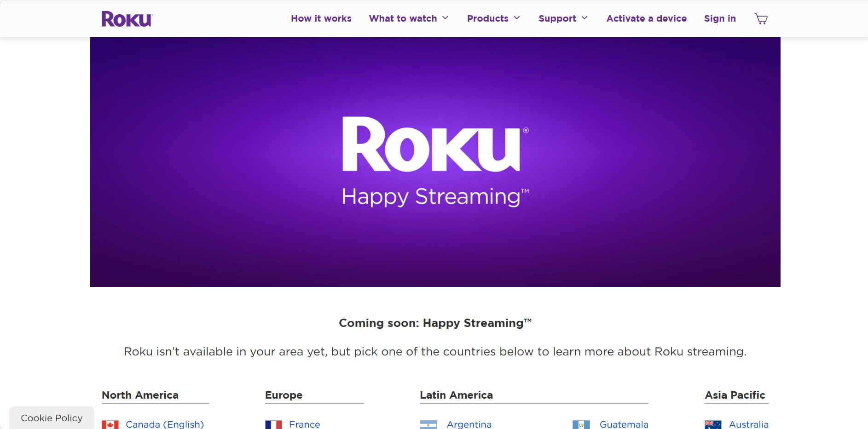This screenshot has height=429, width=868.
Task: Open the shopping cart icon
Action: [x=761, y=19]
